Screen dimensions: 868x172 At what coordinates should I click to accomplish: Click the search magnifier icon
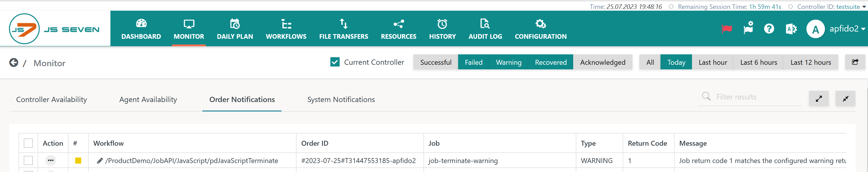point(706,97)
